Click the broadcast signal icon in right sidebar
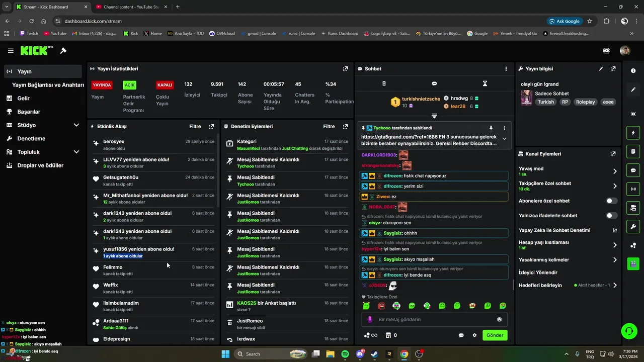This screenshot has height=362, width=644. point(633,189)
